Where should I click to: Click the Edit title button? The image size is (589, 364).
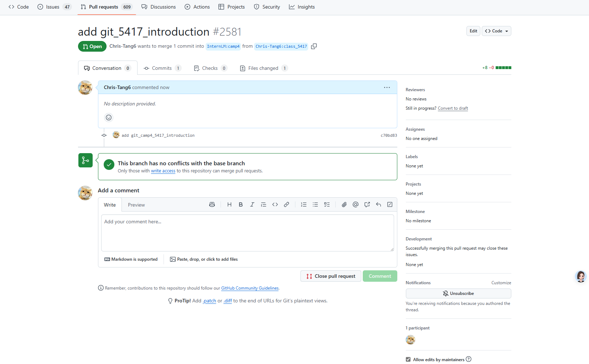473,31
